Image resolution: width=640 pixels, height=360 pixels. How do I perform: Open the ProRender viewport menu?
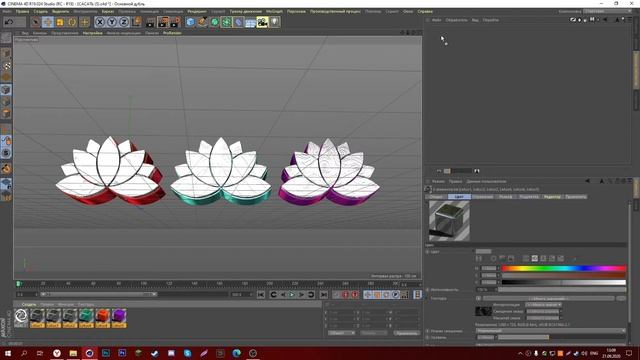click(x=172, y=33)
